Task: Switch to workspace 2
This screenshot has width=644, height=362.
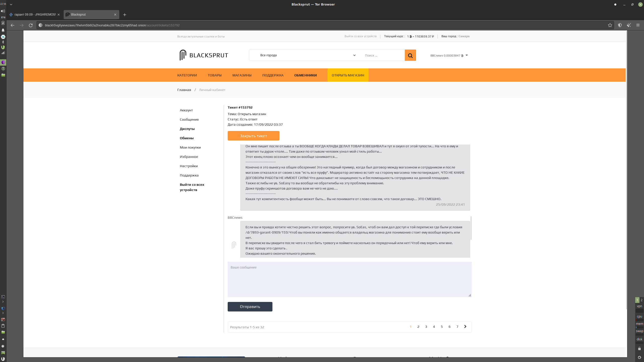Action: (x=641, y=300)
